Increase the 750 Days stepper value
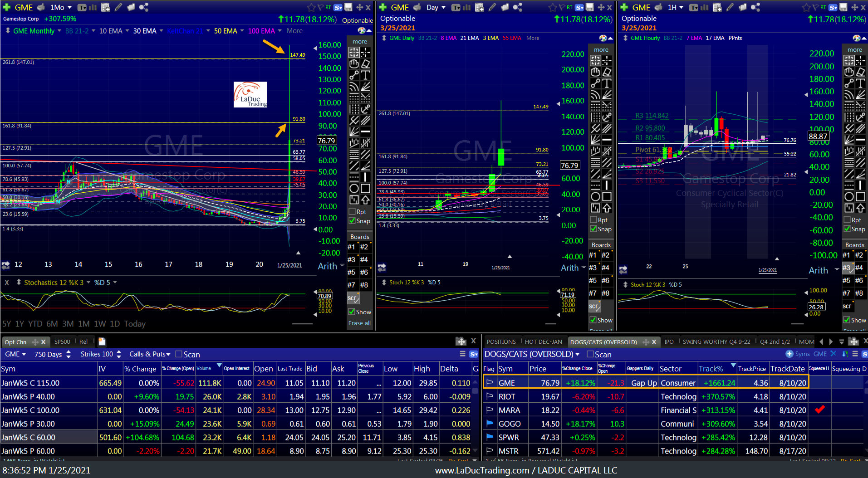The width and height of the screenshot is (868, 478). (69, 351)
